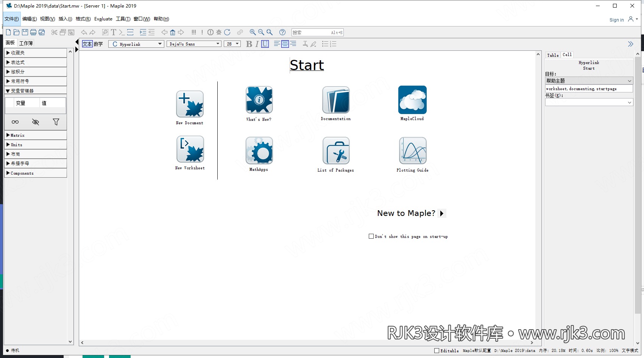Toggle italic formatting
644x358 pixels.
click(257, 44)
